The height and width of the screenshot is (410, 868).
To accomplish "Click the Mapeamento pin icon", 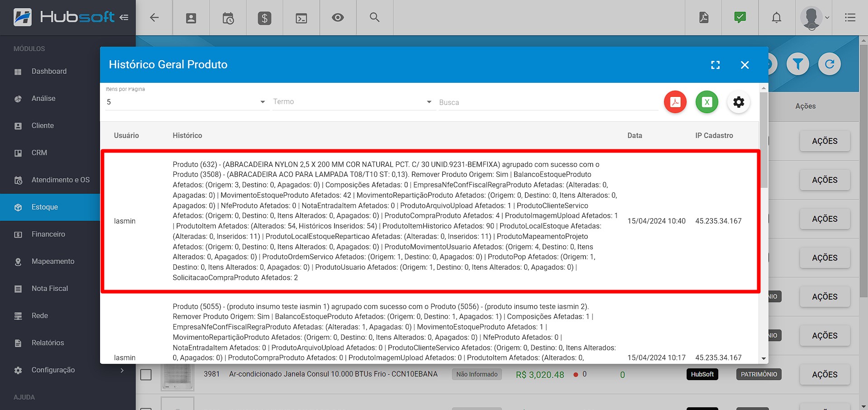I will [18, 262].
